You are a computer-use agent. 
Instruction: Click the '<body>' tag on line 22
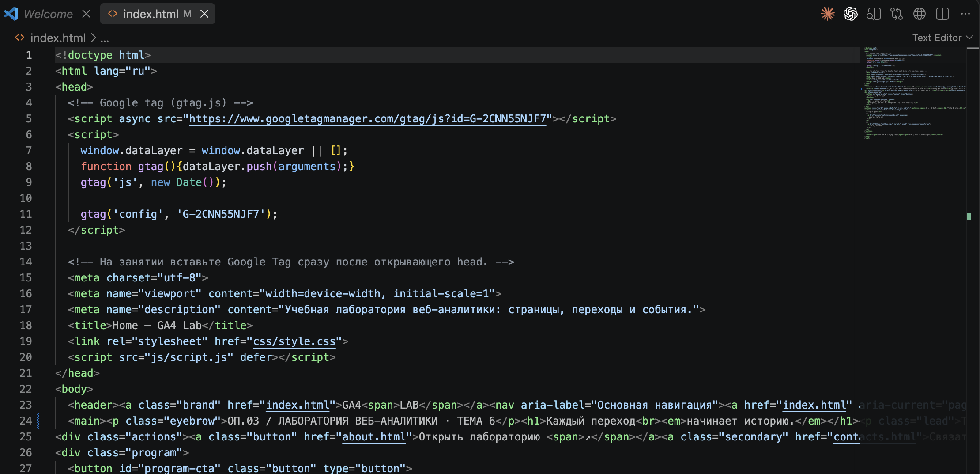pyautogui.click(x=74, y=389)
